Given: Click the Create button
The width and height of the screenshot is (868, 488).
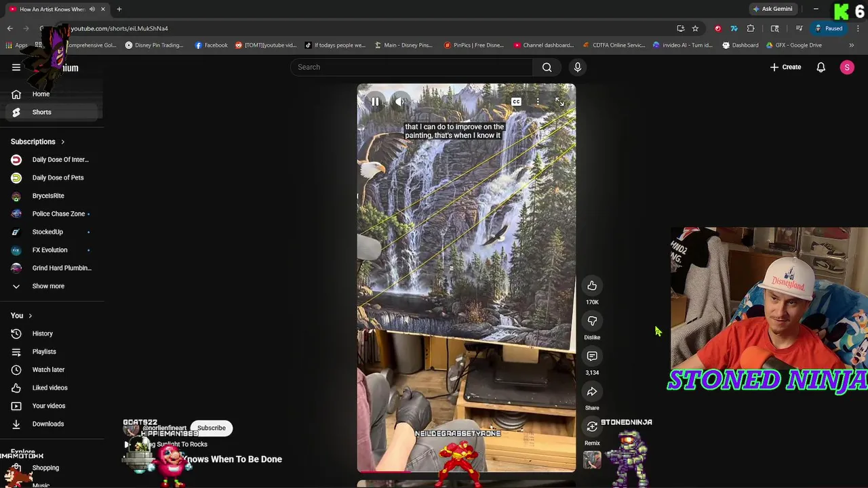Looking at the screenshot, I should [785, 67].
